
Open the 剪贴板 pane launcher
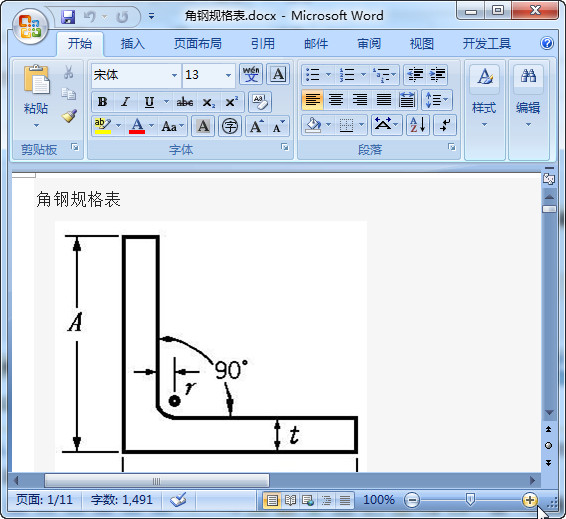75,147
